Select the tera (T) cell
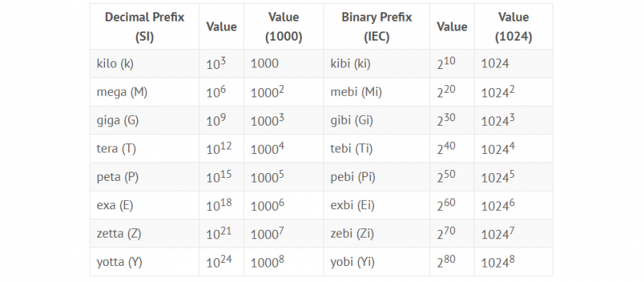Viewport: 644px width, 282px height. pos(145,149)
